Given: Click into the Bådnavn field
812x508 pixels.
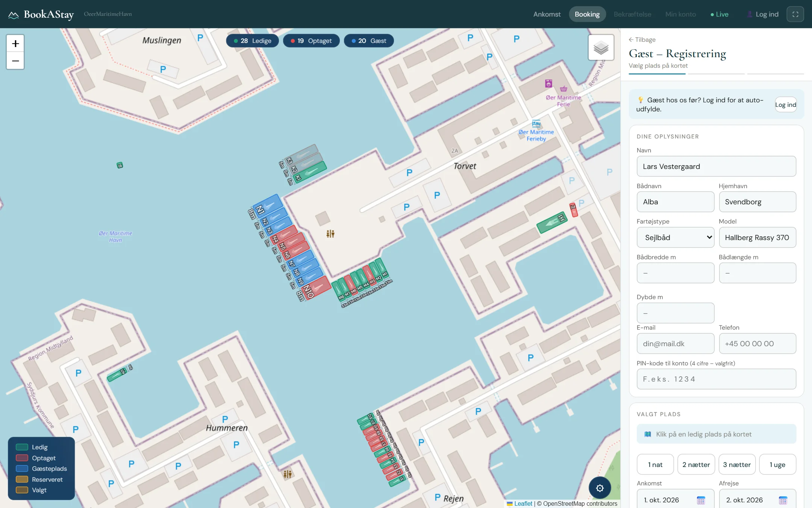Looking at the screenshot, I should point(676,202).
